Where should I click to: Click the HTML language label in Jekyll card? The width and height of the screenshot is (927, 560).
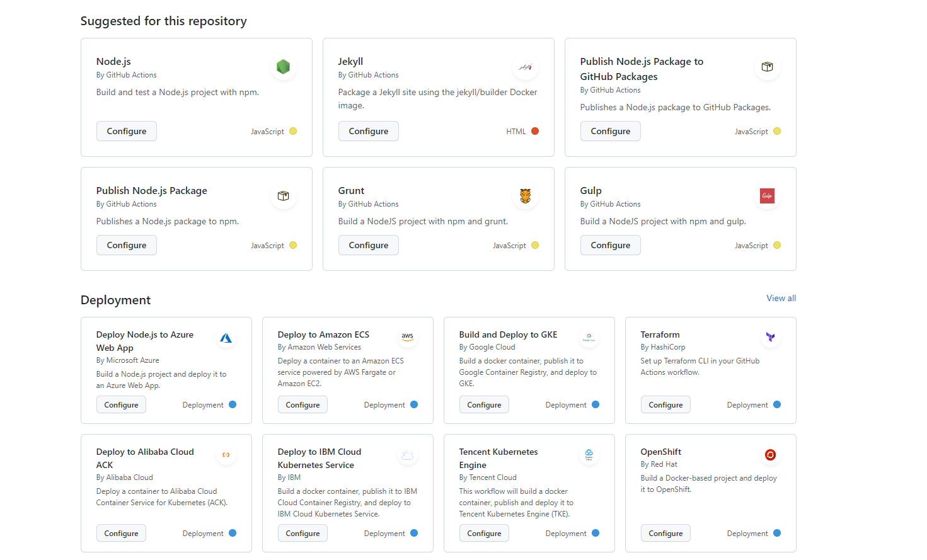click(515, 132)
